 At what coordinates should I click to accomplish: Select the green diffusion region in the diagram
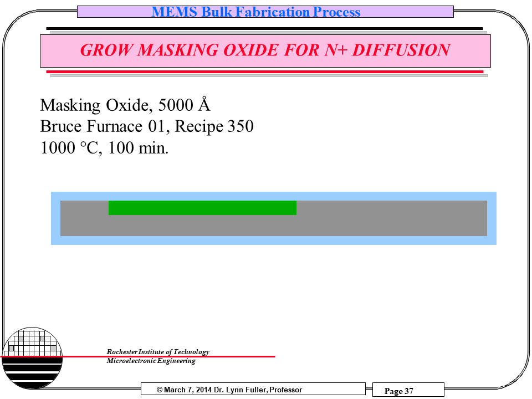[202, 208]
